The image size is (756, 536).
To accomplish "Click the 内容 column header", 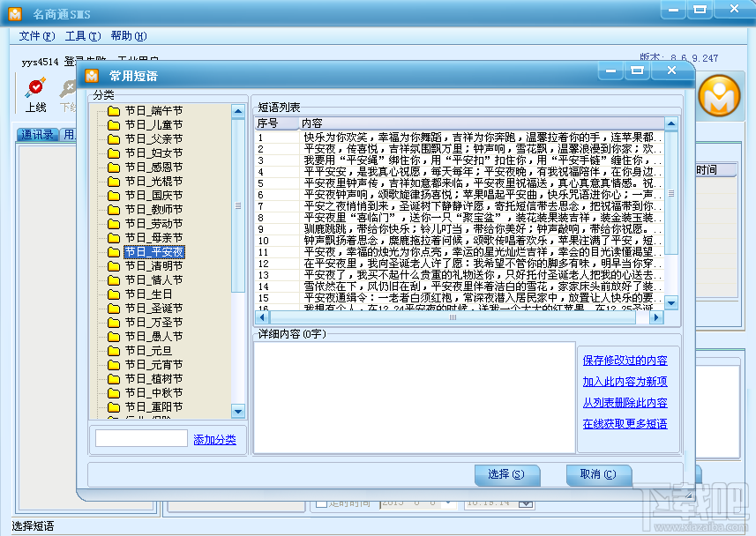I will click(x=481, y=123).
